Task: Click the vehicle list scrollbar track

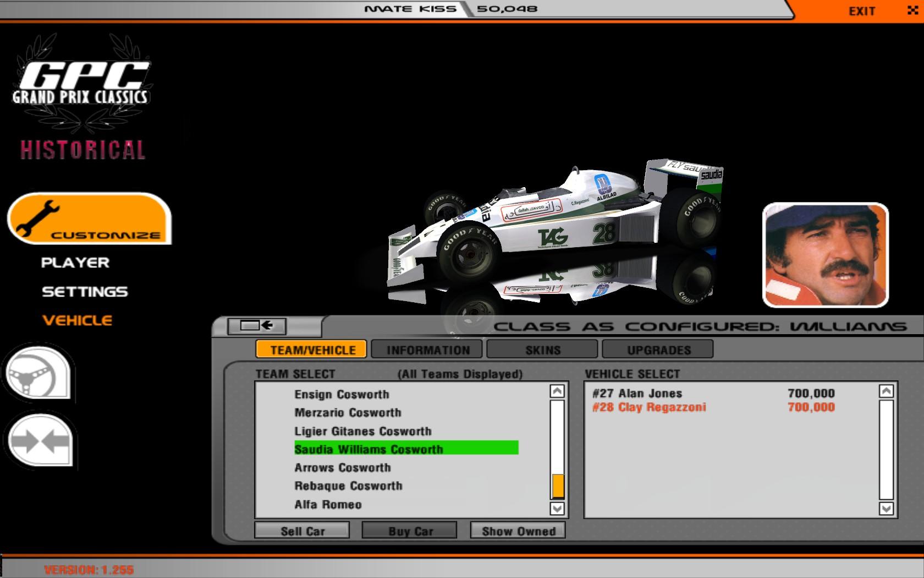Action: (886, 450)
